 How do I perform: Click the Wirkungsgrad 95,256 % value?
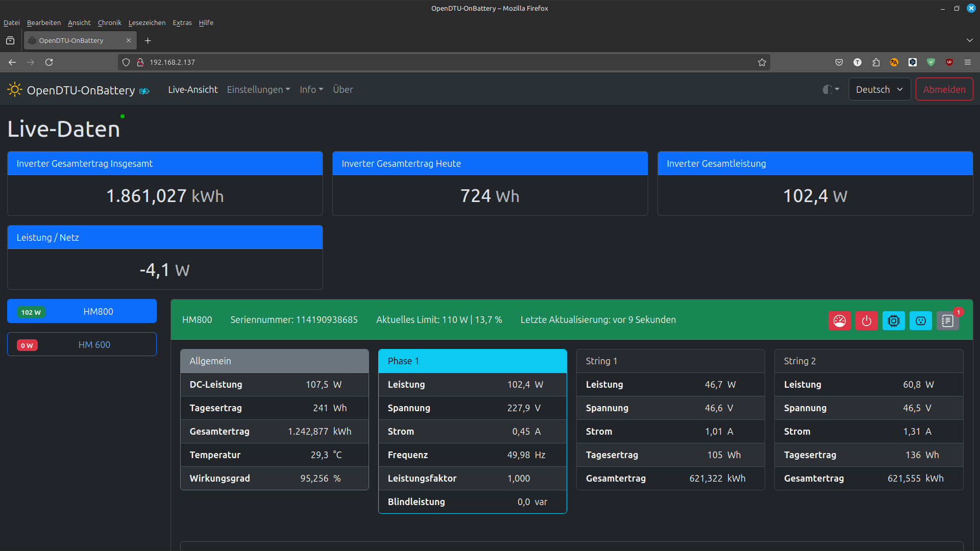[321, 479]
